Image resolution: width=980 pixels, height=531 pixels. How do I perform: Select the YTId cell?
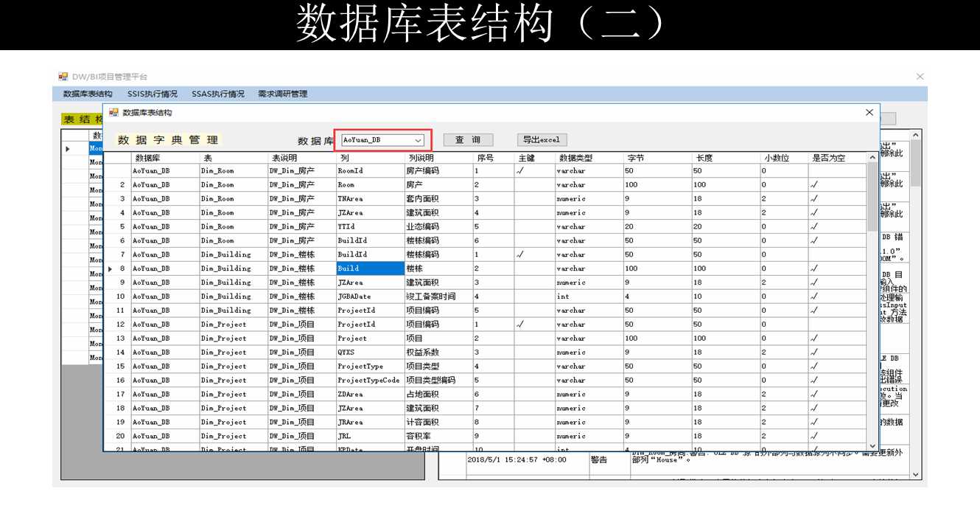[x=370, y=226]
